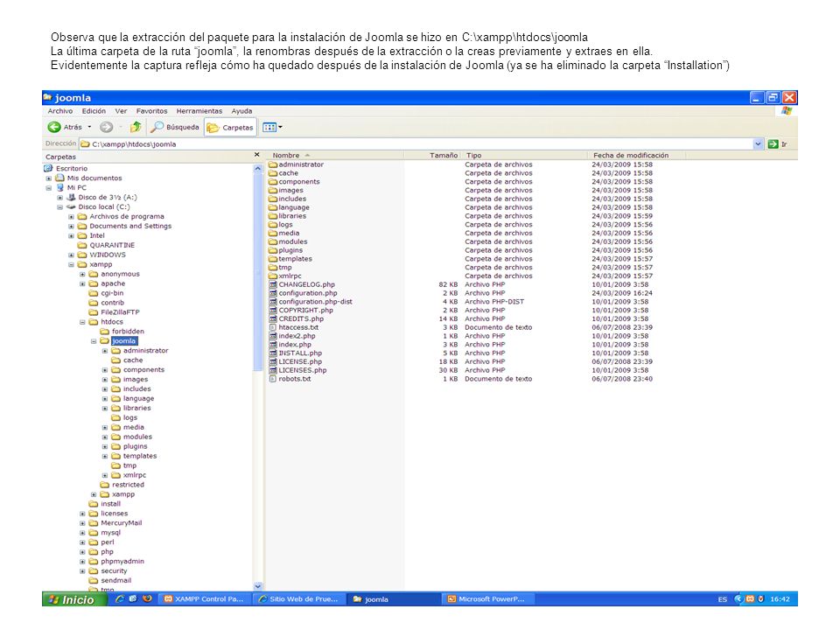Click folder tree scrollbar up arrow

pyautogui.click(x=257, y=168)
